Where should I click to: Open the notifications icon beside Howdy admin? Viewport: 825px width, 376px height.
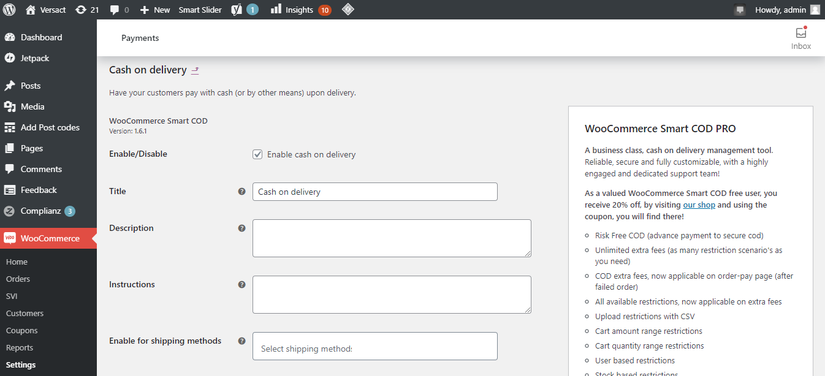(x=740, y=10)
